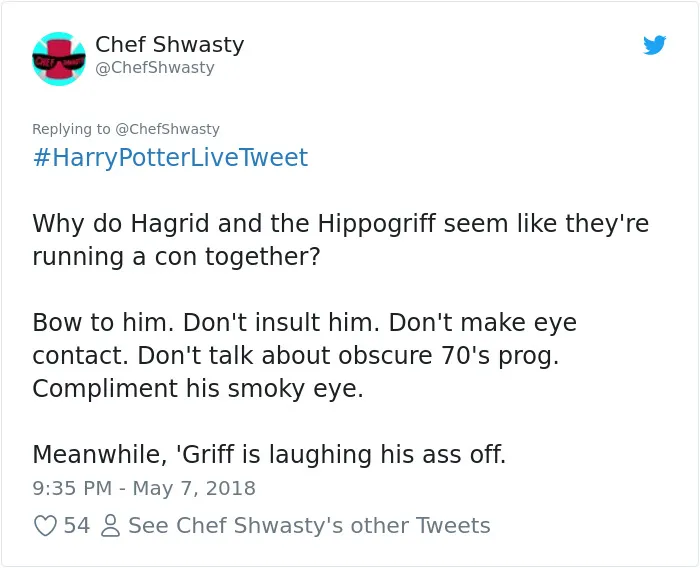Click the 54 likes count
This screenshot has height=568, width=700.
(x=77, y=525)
